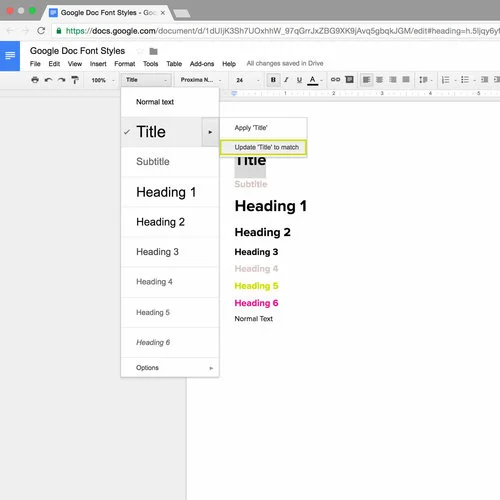
Task: Open the Format menu
Action: [x=125, y=64]
